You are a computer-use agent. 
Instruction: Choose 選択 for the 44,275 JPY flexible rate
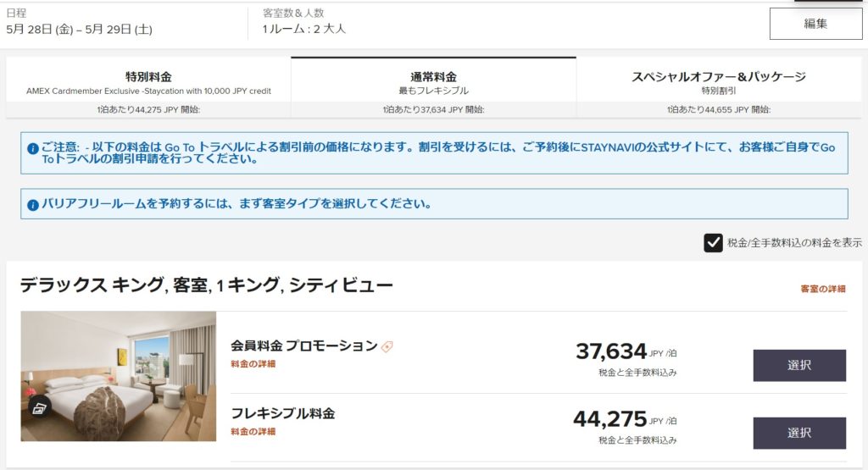798,433
